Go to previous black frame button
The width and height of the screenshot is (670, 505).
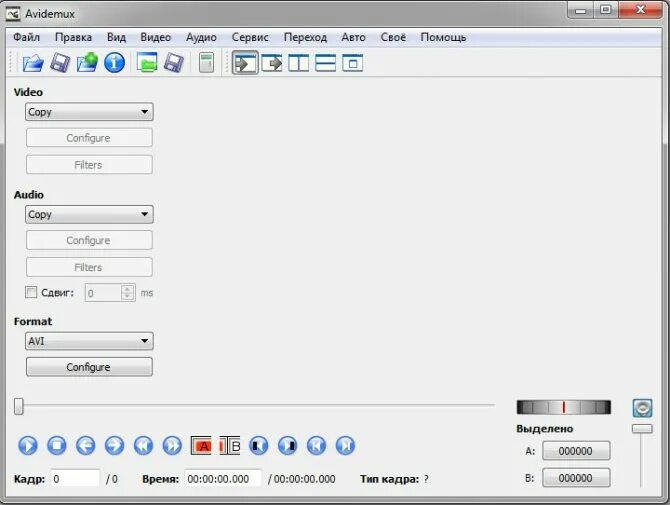[x=259, y=446]
